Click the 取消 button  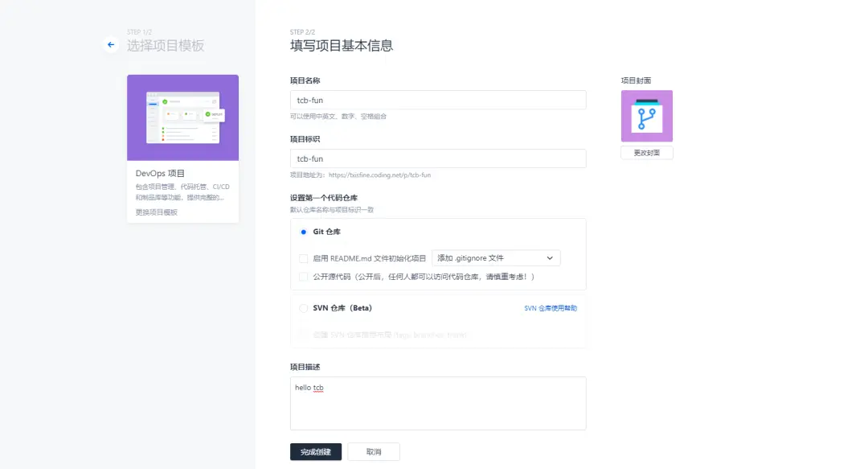click(374, 452)
